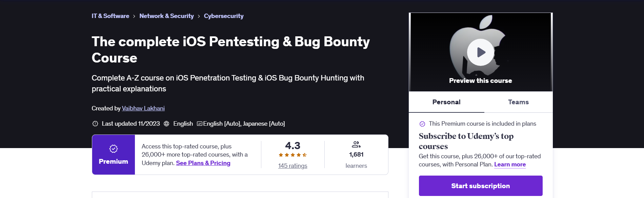Go to Cybersecurity category
This screenshot has width=644, height=198.
[224, 16]
